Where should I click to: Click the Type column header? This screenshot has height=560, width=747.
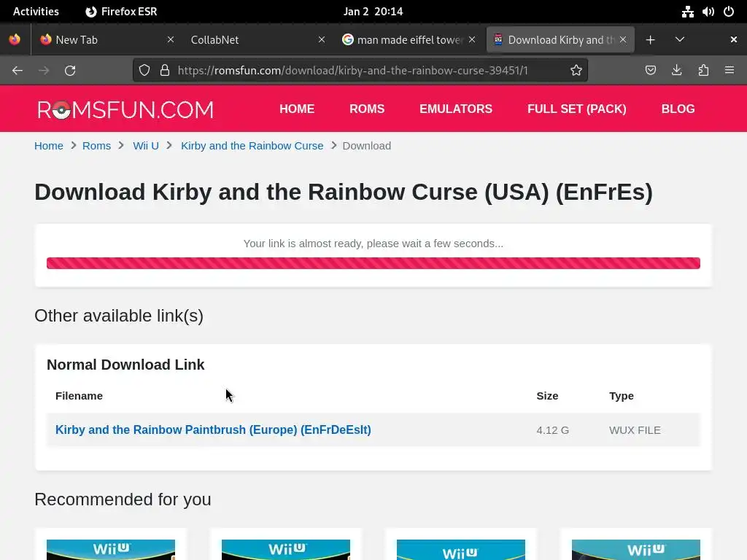click(622, 396)
